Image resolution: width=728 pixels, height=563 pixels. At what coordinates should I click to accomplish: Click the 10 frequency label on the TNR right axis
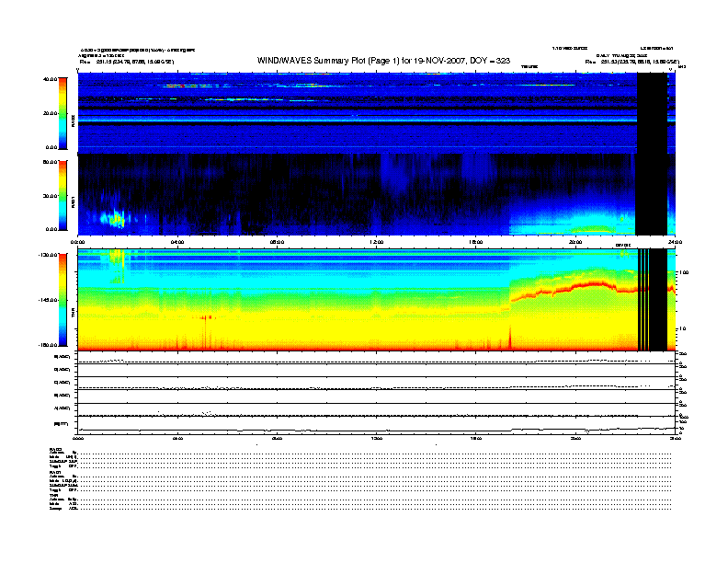tap(683, 329)
